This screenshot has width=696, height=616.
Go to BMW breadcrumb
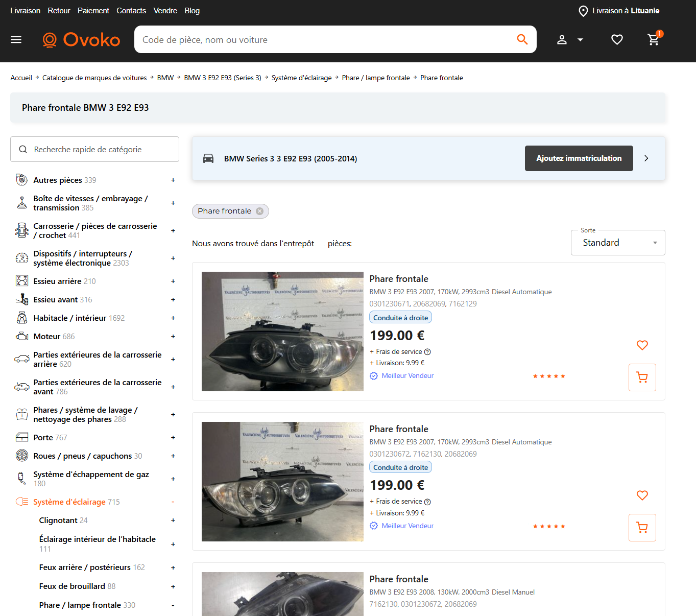coord(165,78)
